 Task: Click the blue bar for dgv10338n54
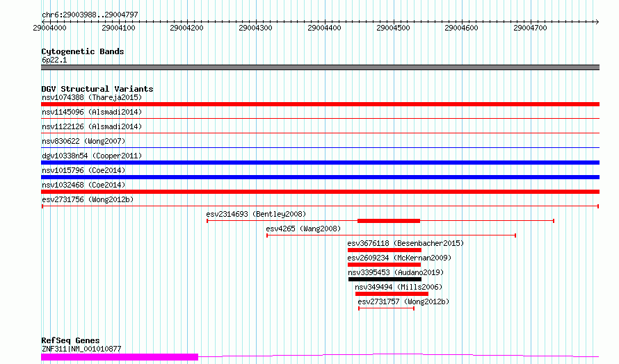tap(320, 163)
